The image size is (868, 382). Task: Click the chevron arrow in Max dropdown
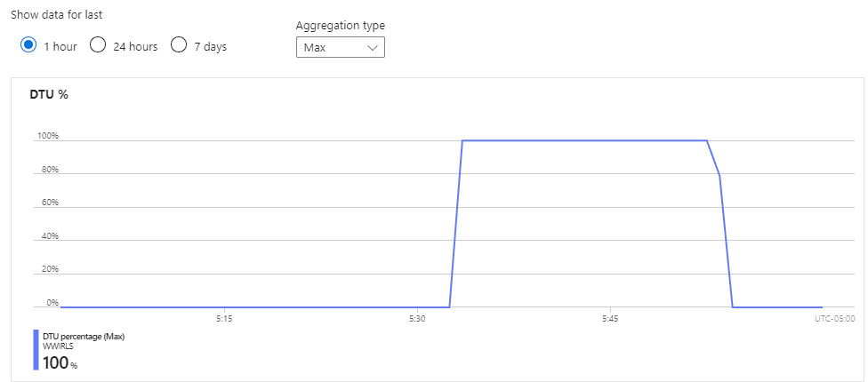click(x=373, y=48)
